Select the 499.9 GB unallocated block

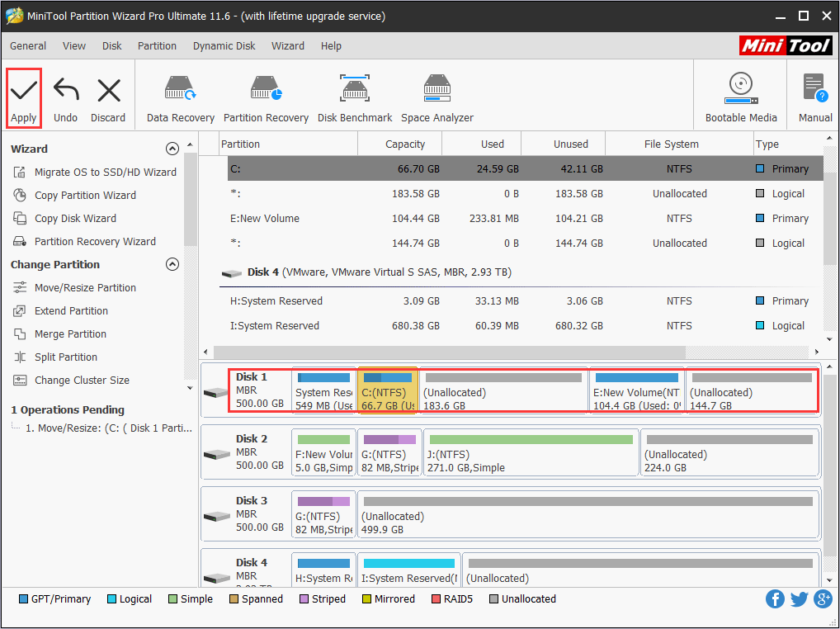click(589, 515)
